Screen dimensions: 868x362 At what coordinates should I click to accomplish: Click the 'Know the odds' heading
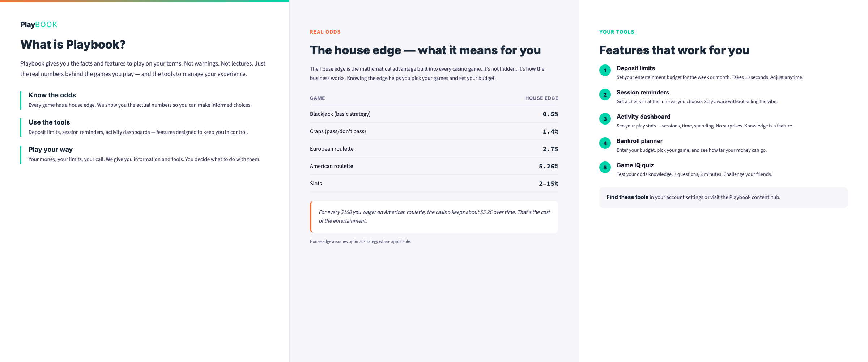[x=52, y=95]
